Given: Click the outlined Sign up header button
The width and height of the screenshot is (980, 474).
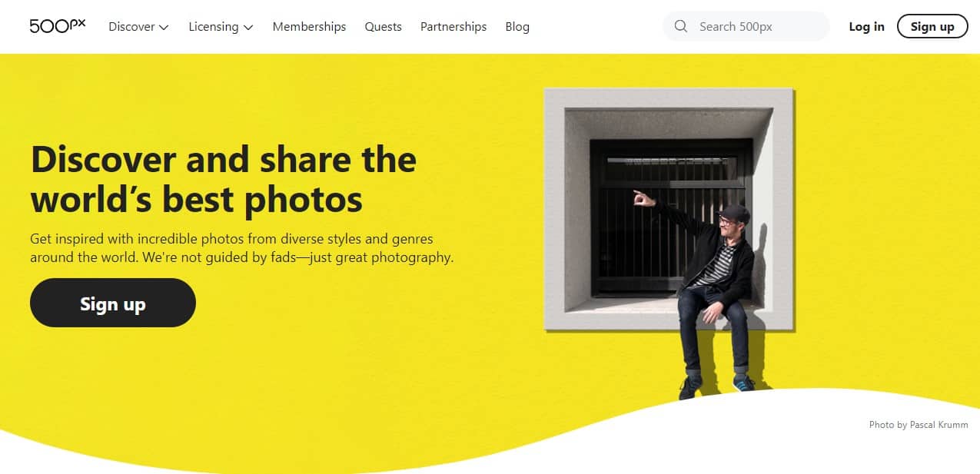Looking at the screenshot, I should tap(932, 26).
